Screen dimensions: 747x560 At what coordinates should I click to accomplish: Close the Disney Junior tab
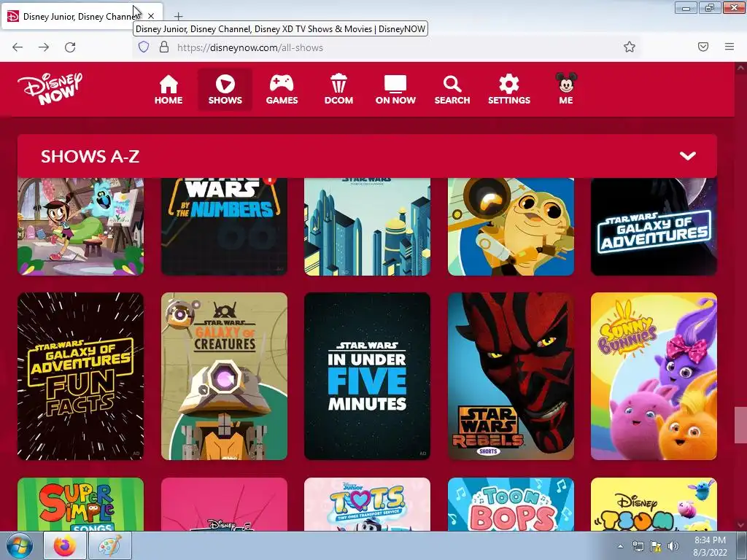(x=151, y=16)
